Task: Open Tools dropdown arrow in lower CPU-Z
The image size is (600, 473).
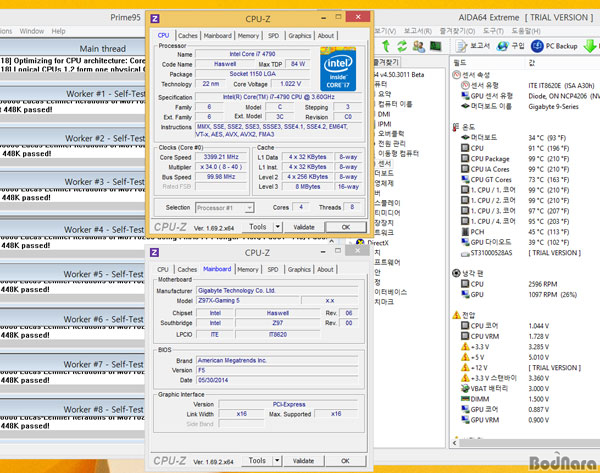Action: [277, 460]
